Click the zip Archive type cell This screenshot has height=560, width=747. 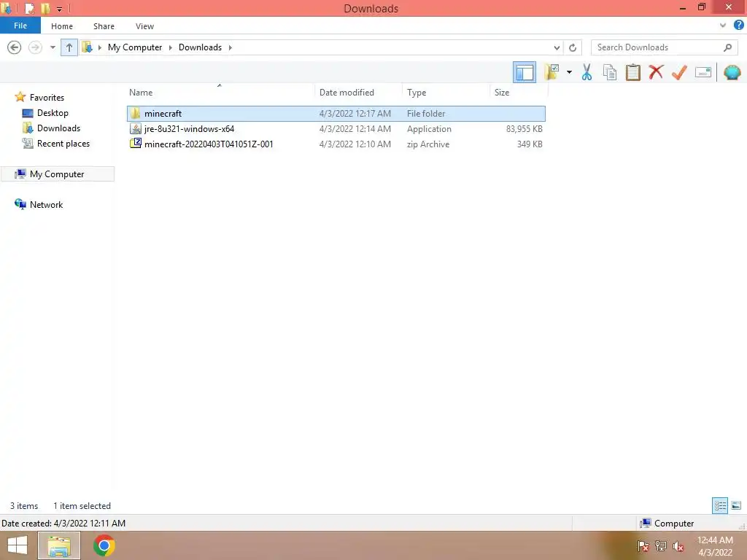click(427, 144)
